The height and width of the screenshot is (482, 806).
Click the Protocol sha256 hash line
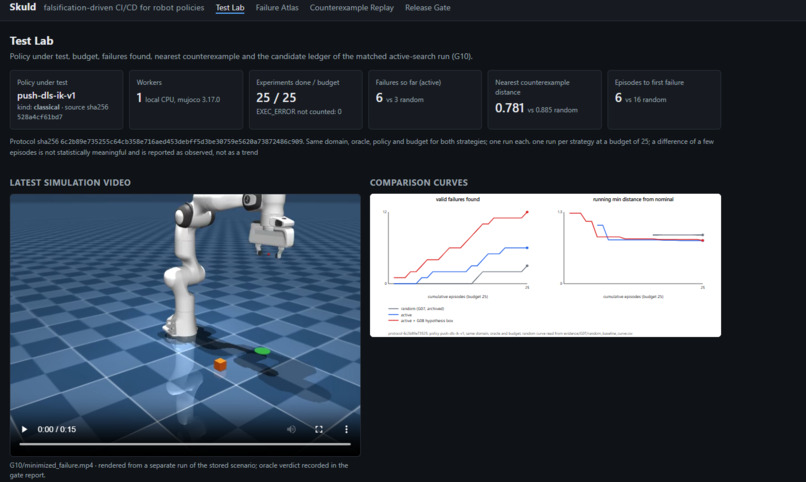tap(362, 147)
